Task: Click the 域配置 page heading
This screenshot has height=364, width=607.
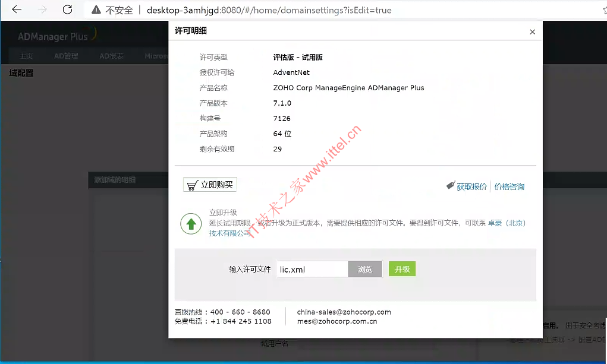Action: click(x=21, y=72)
